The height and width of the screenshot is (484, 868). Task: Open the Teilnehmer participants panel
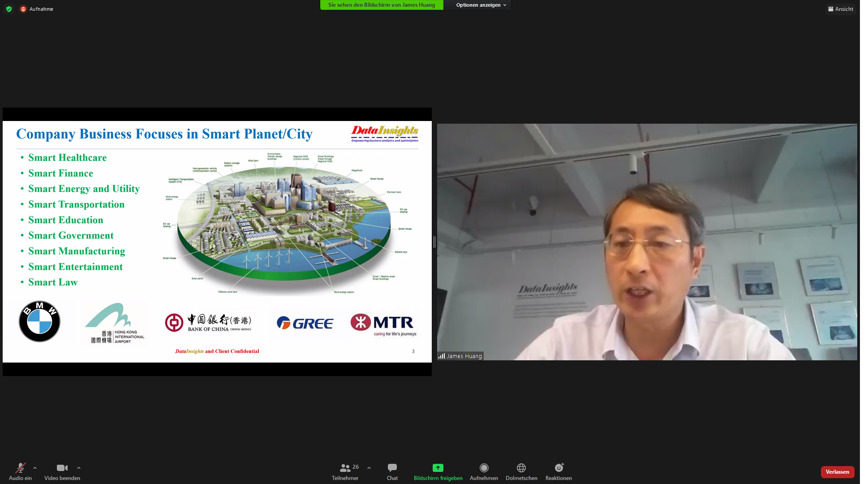tap(345, 468)
